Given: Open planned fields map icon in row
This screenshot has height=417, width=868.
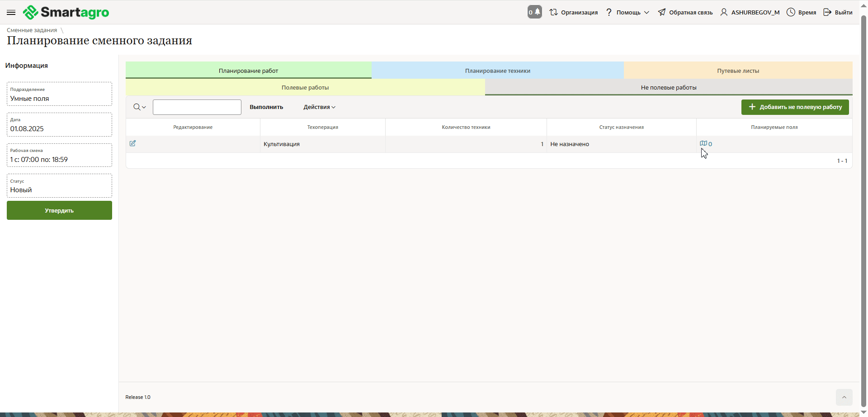Looking at the screenshot, I should [703, 143].
